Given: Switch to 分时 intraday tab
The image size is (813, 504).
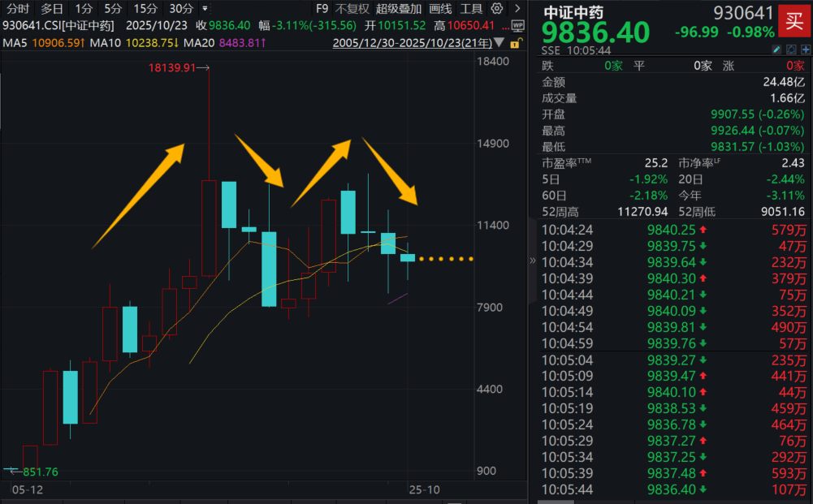Looking at the screenshot, I should 18,9.
